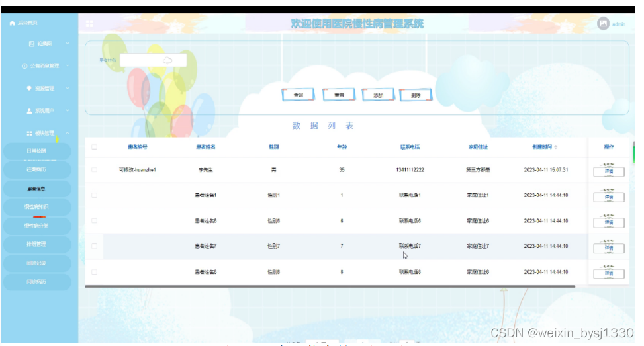Check the row checkbox for 患者姓名1
Screen dimensions: 644x346
[95, 195]
